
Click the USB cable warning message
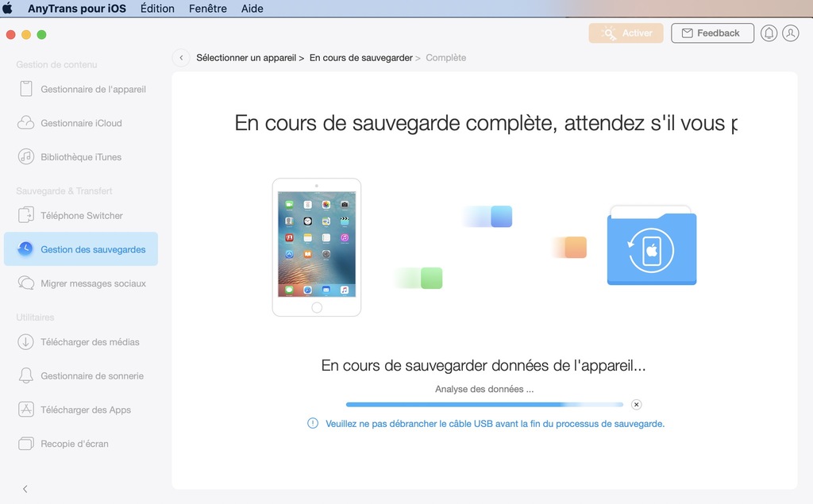495,424
